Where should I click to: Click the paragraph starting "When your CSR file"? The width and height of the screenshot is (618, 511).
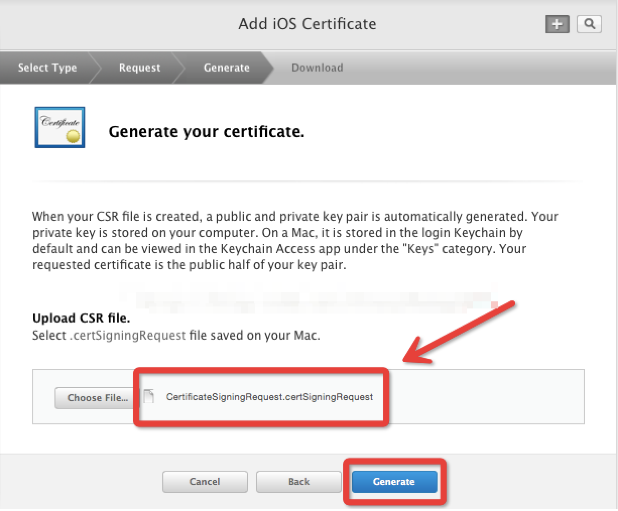295,240
